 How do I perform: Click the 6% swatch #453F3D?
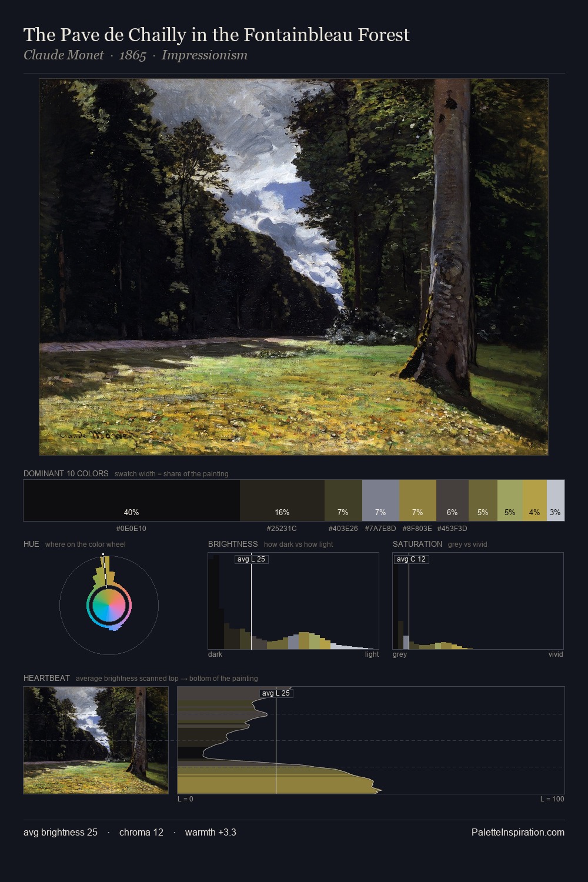452,500
